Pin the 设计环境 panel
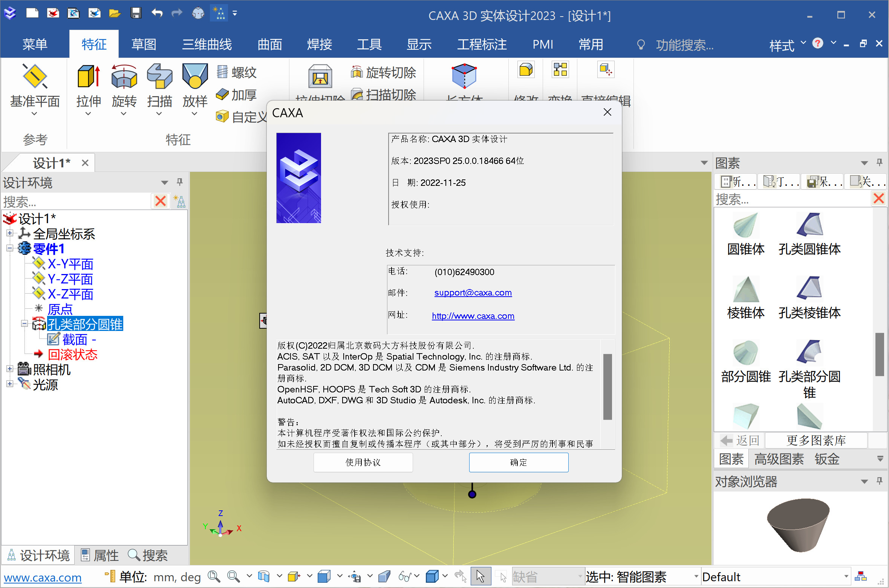The height and width of the screenshot is (588, 889). 180,182
